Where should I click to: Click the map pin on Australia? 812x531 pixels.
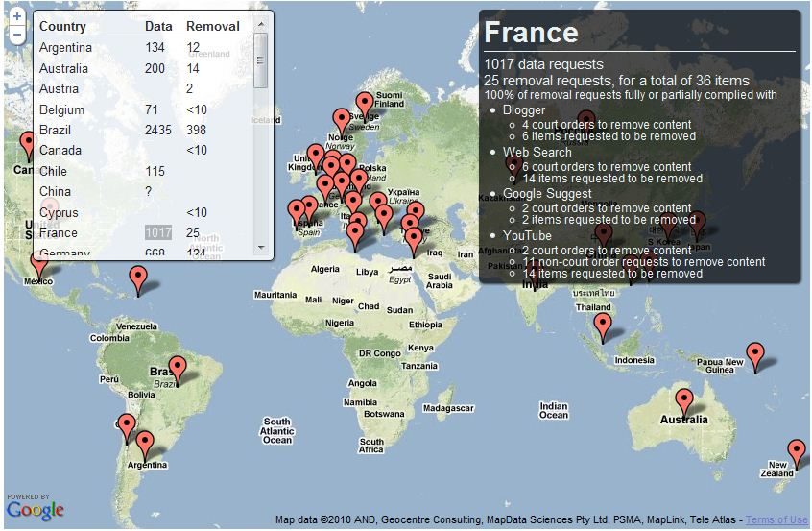coord(683,399)
